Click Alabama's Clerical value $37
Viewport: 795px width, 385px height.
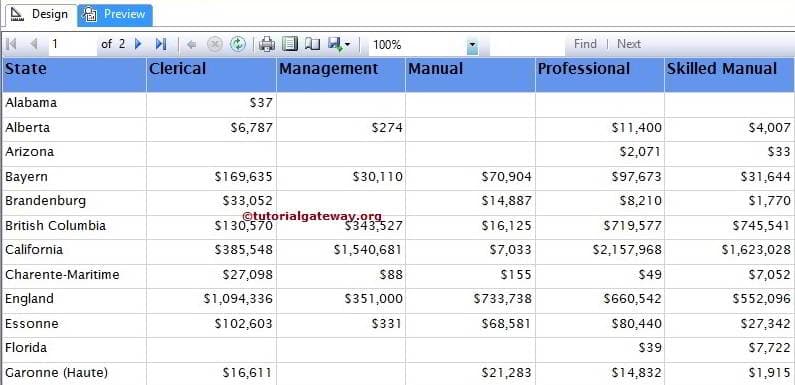(x=261, y=103)
